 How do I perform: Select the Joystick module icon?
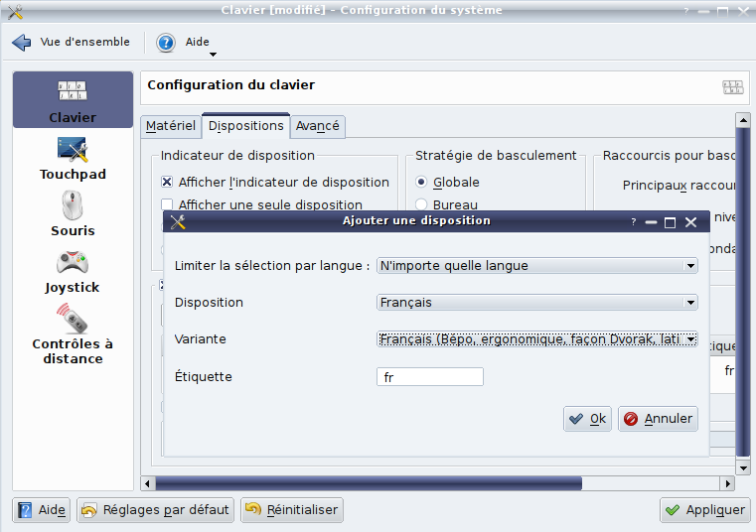(x=73, y=271)
